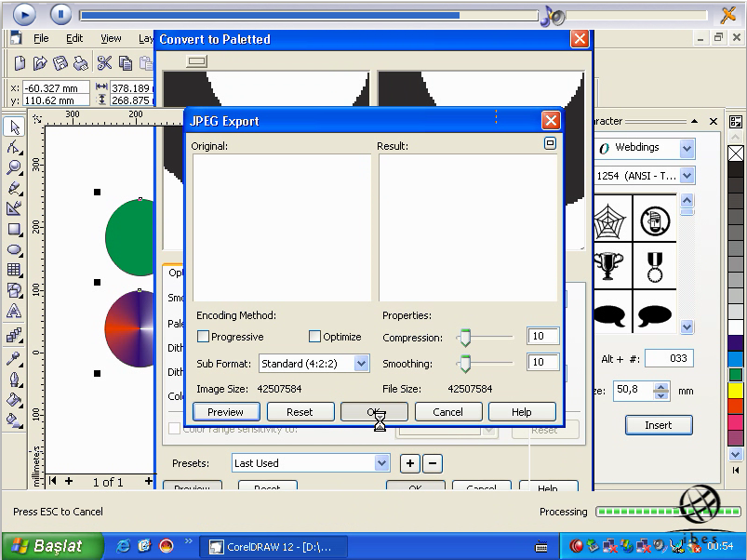Image resolution: width=747 pixels, height=560 pixels.
Task: Open the Sub Format dropdown
Action: [x=361, y=364]
